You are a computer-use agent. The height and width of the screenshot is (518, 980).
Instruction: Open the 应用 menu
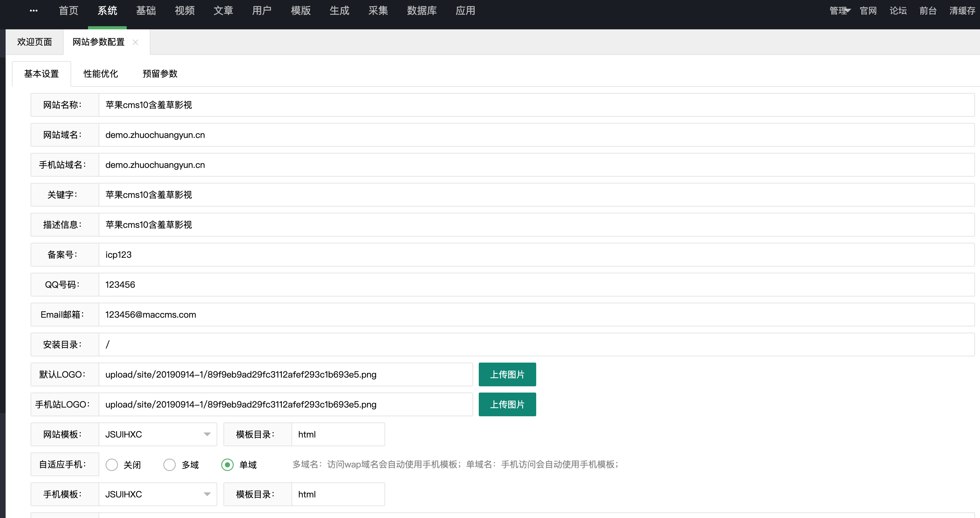[x=466, y=11]
